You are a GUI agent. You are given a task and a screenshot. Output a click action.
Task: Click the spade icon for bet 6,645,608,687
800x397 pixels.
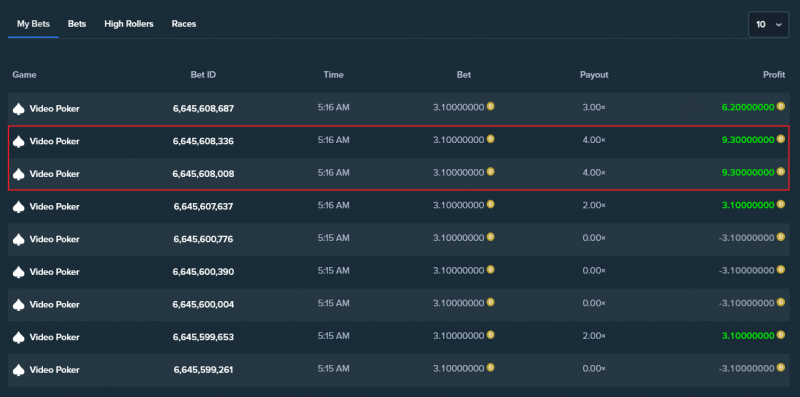click(x=18, y=109)
